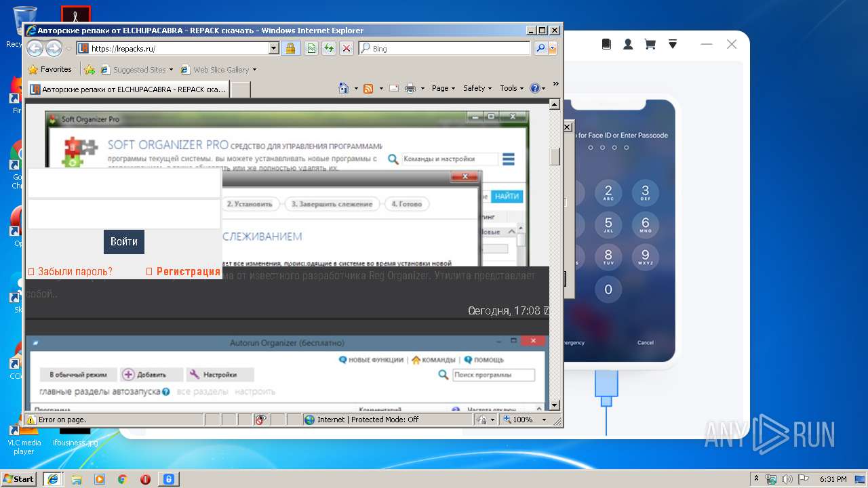Image resolution: width=868 pixels, height=488 pixels.
Task: Stop loading with red X icon
Action: click(x=346, y=48)
